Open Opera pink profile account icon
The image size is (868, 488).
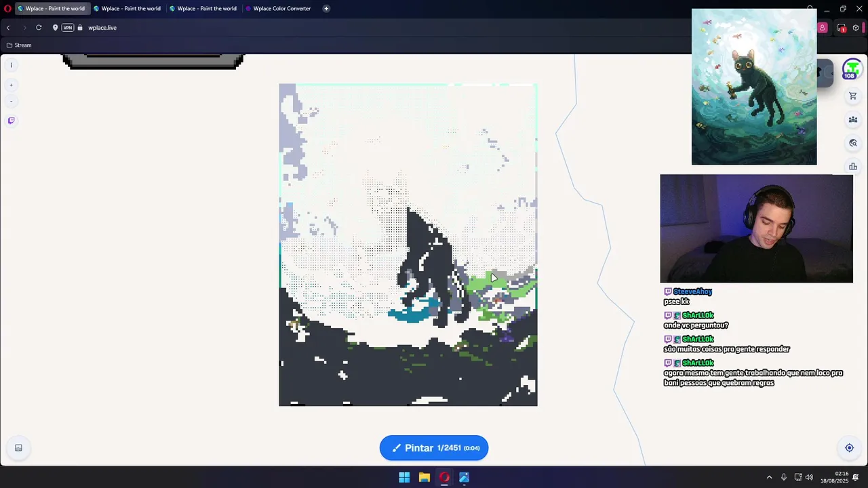pos(822,28)
